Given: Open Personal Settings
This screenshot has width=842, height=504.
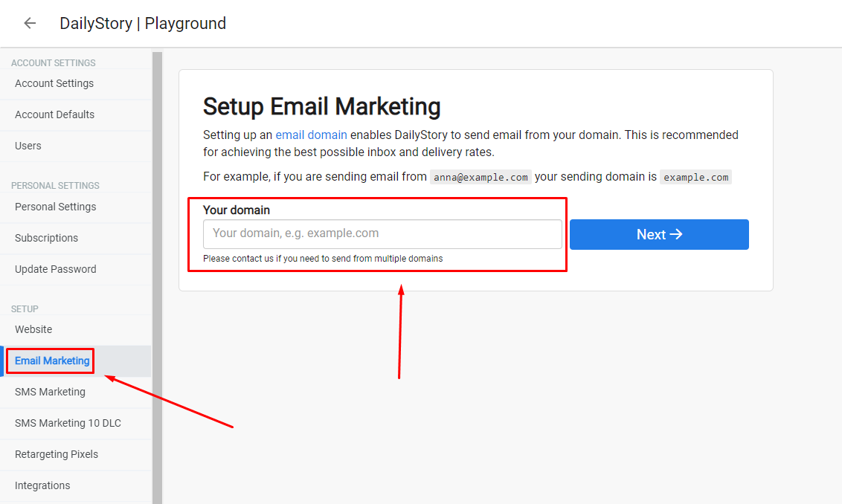Looking at the screenshot, I should [x=76, y=207].
